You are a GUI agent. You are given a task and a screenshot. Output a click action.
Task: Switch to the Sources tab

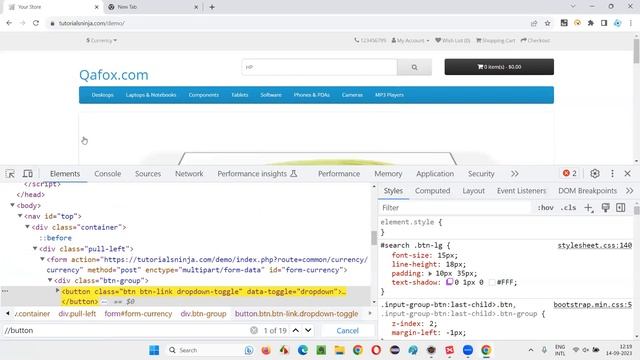click(x=148, y=173)
